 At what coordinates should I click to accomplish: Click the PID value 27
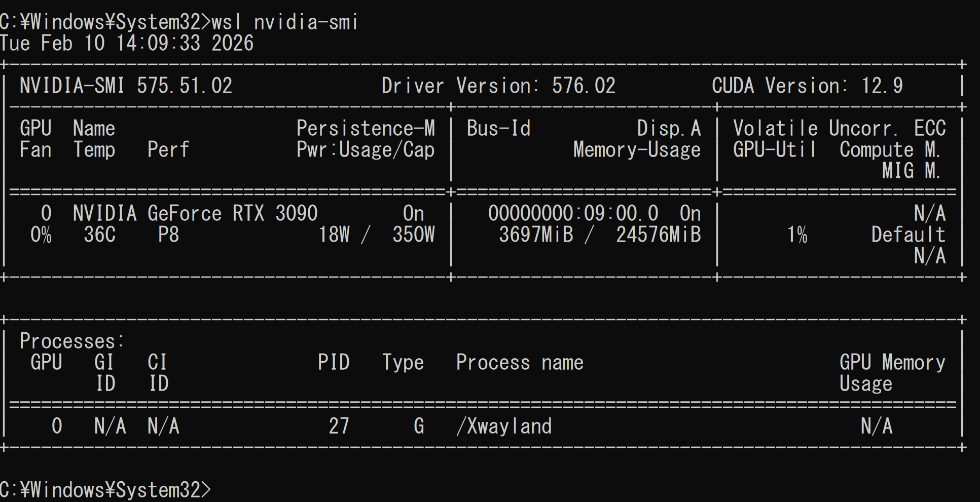click(339, 427)
